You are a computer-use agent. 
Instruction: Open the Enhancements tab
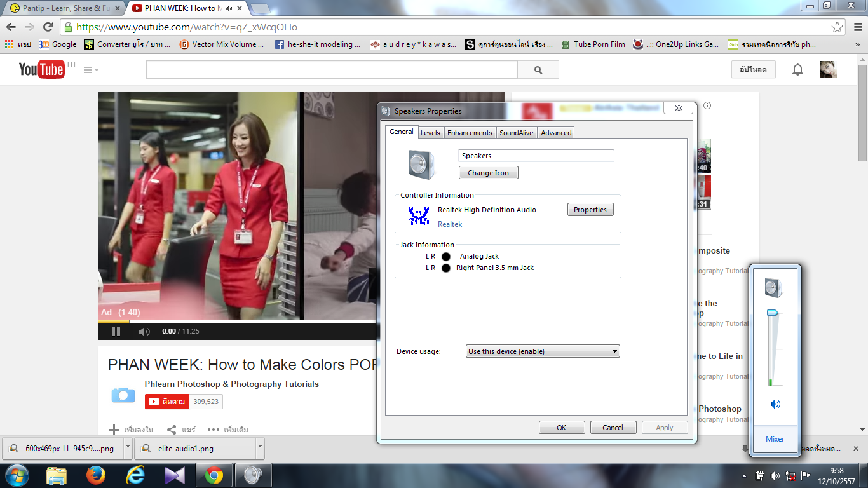point(470,132)
